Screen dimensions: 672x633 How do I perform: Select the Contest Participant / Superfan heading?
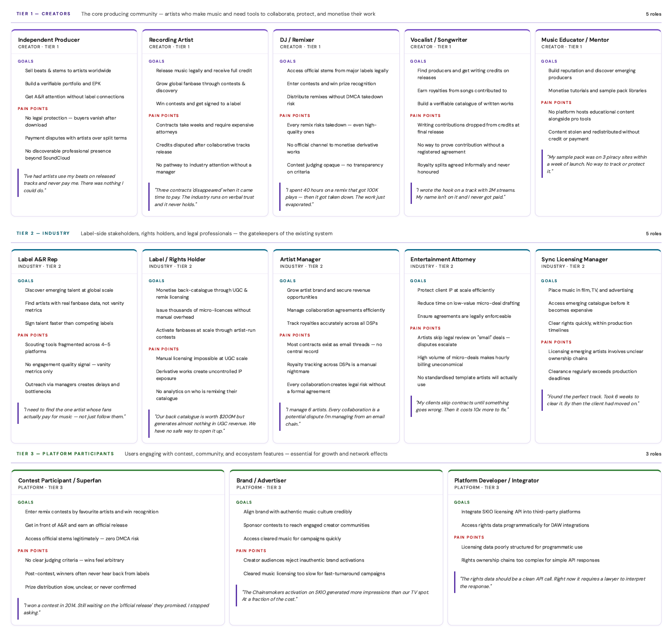(x=60, y=480)
